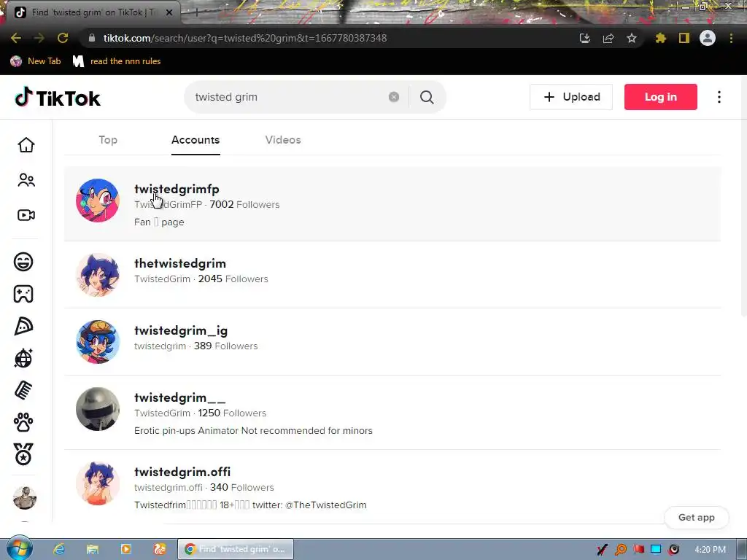747x560 pixels.
Task: Switch to the Top tab
Action: tap(108, 140)
